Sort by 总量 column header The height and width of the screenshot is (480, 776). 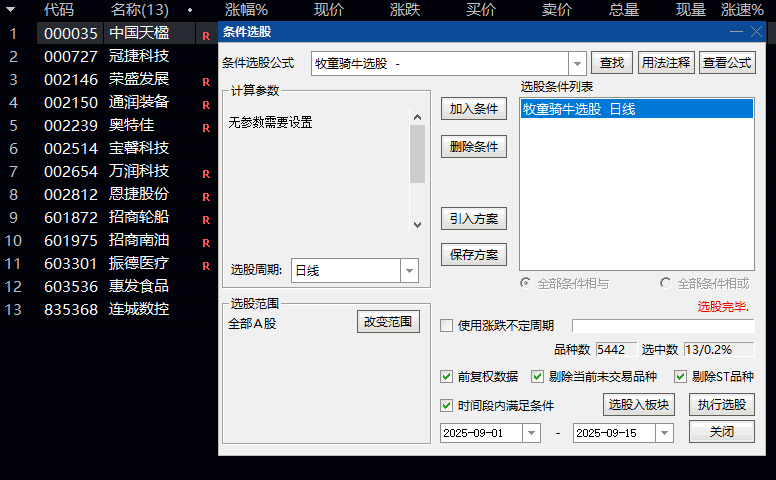624,9
